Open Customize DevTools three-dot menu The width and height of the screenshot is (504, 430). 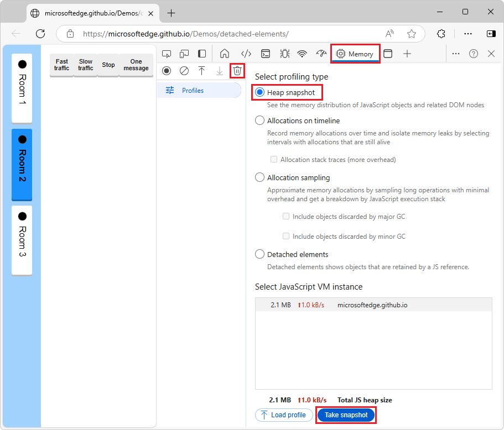click(x=456, y=54)
